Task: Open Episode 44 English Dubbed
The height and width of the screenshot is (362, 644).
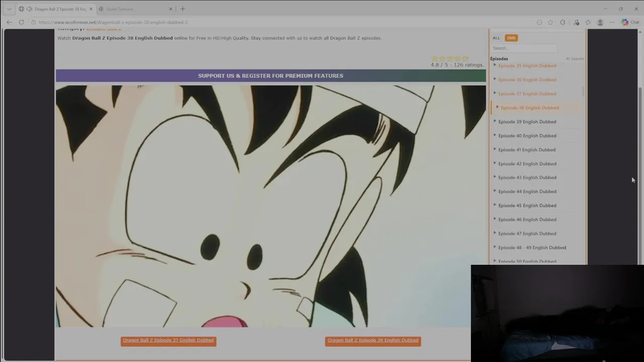Action: click(x=527, y=192)
